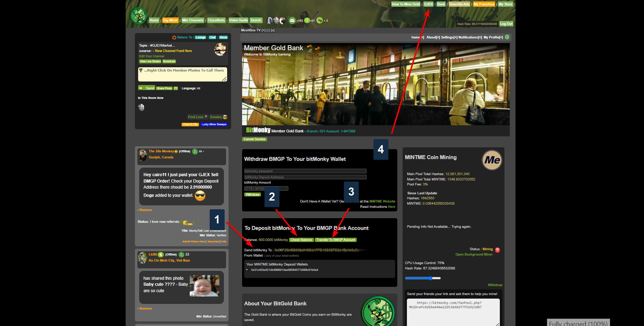Click the Send message button
This screenshot has height=326, width=644.
click(146, 88)
